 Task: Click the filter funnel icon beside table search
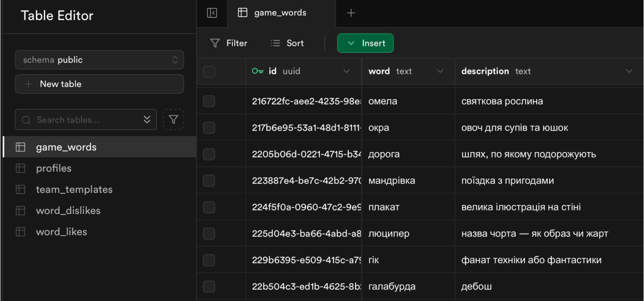[x=173, y=119]
